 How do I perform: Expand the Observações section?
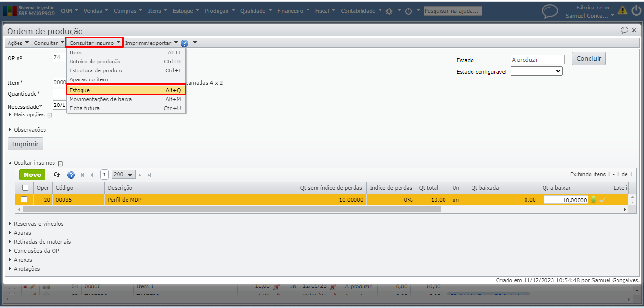[x=27, y=130]
